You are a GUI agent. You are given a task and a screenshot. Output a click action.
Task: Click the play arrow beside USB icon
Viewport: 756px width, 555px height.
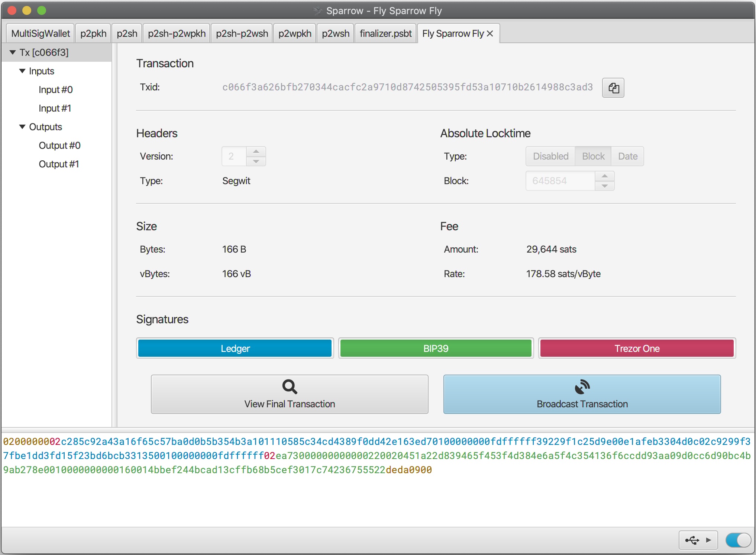pyautogui.click(x=708, y=540)
